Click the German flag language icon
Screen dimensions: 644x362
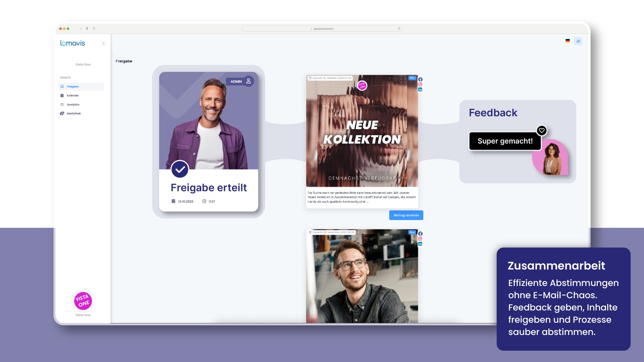tap(568, 41)
